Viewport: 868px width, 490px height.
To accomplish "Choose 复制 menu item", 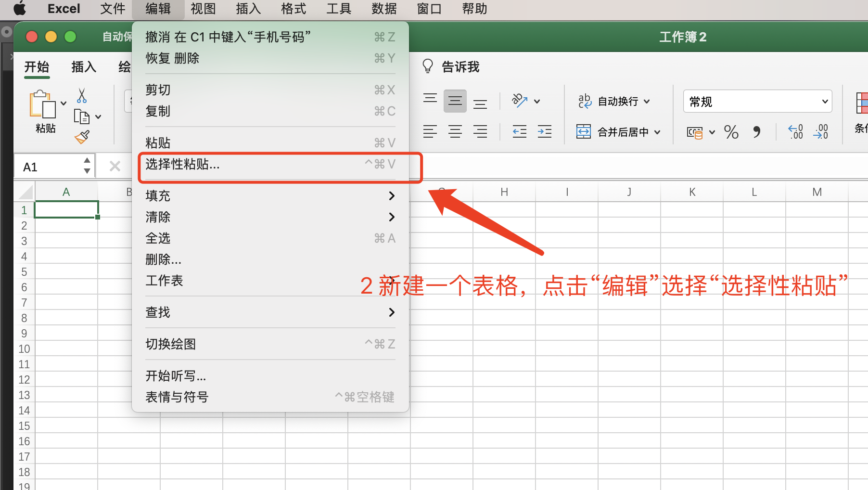I will 270,111.
